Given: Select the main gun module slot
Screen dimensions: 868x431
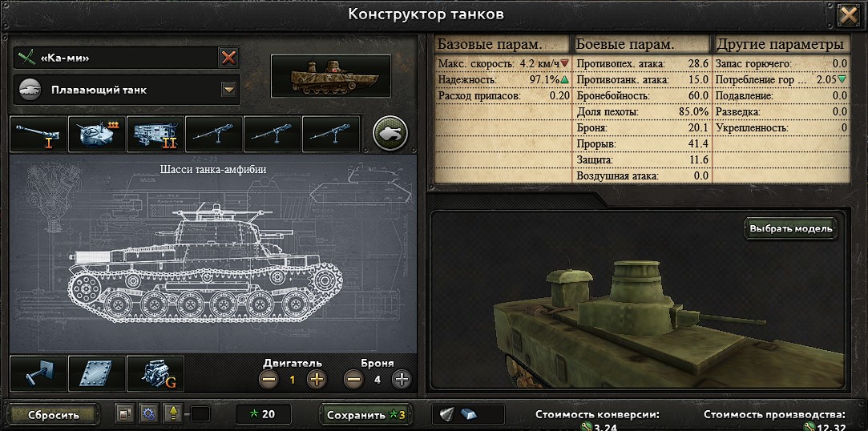Looking at the screenshot, I should pyautogui.click(x=38, y=134).
